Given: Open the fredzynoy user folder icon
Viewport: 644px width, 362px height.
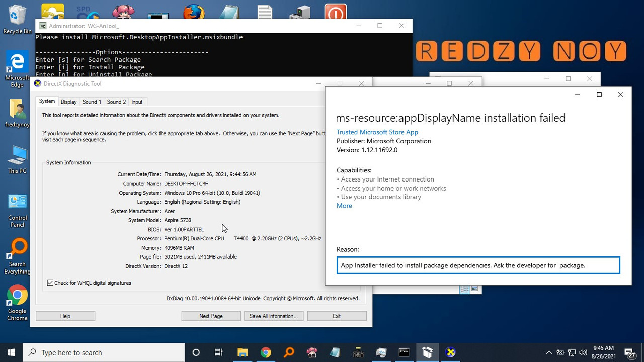Looking at the screenshot, I should [17, 113].
